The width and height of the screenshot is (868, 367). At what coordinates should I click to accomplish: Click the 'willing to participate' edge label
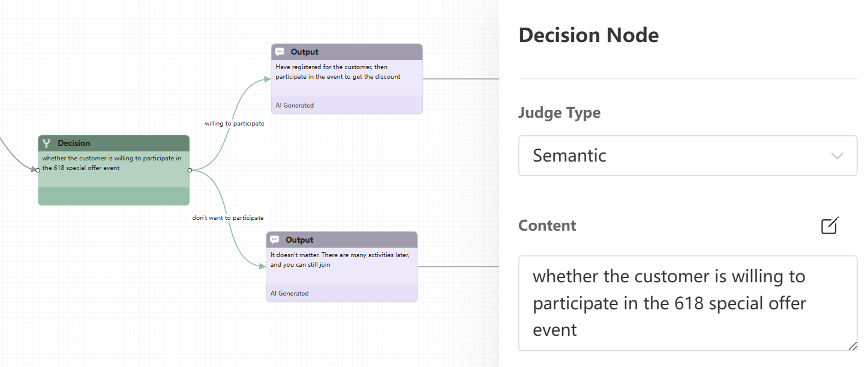(x=233, y=123)
